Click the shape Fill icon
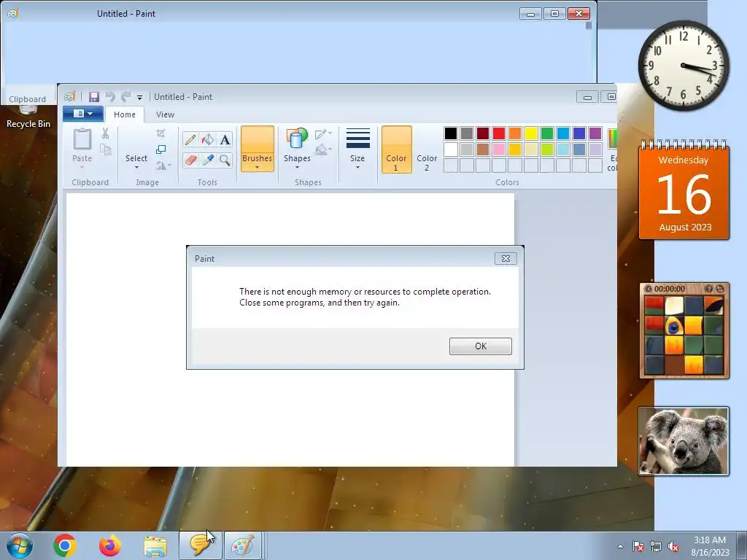Screen dimensions: 747x560 tap(322, 149)
